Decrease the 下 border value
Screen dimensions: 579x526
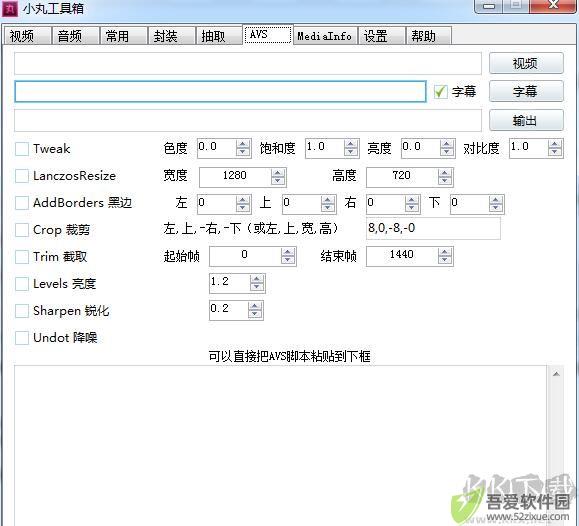click(x=496, y=208)
